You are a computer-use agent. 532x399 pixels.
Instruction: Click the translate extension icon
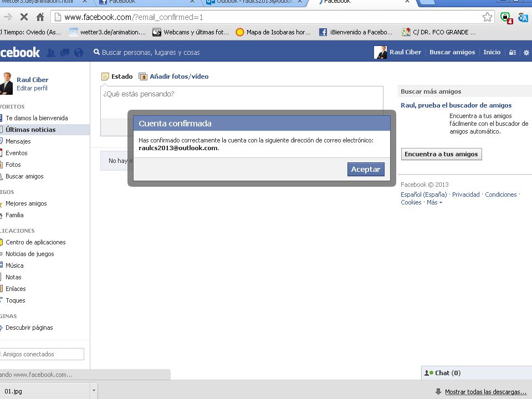coord(523,17)
